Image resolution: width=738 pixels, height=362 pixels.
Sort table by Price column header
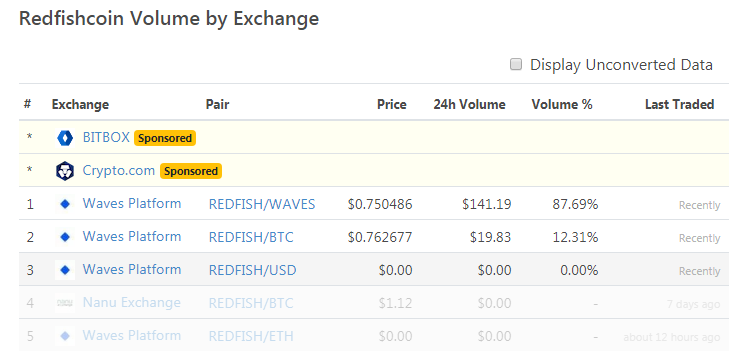(392, 104)
